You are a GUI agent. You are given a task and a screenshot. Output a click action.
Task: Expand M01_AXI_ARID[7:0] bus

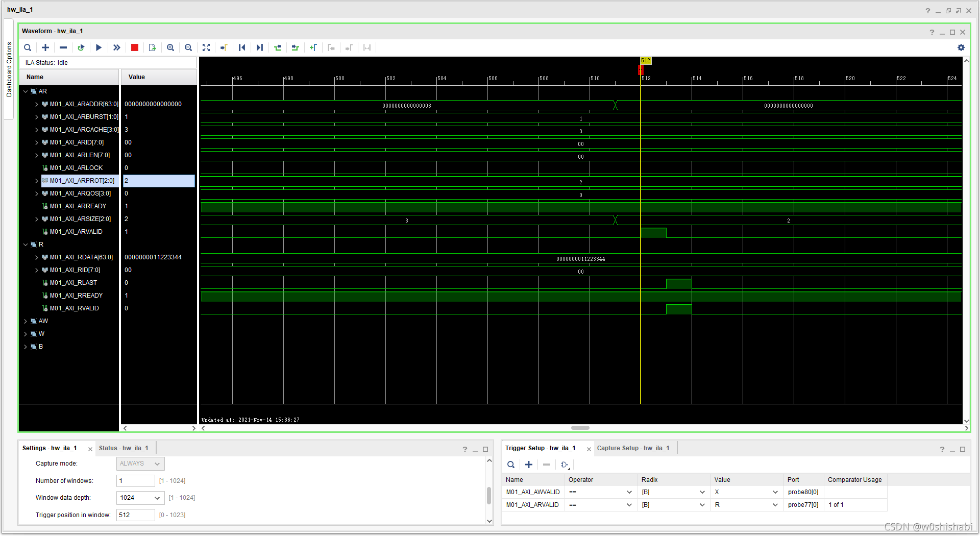click(37, 142)
